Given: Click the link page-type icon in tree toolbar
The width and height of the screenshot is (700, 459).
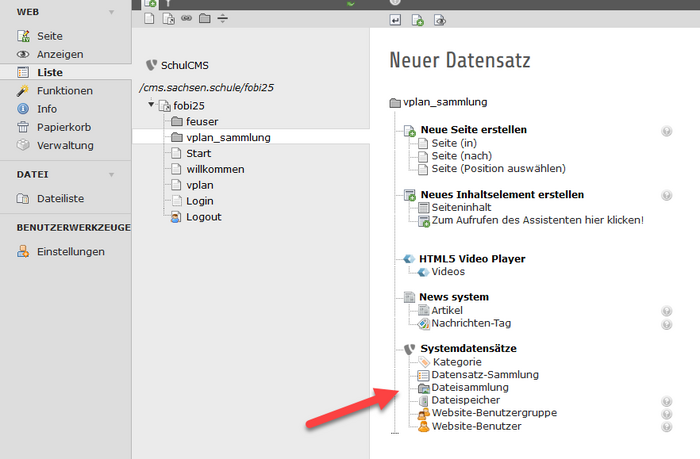Looking at the screenshot, I should (186, 18).
